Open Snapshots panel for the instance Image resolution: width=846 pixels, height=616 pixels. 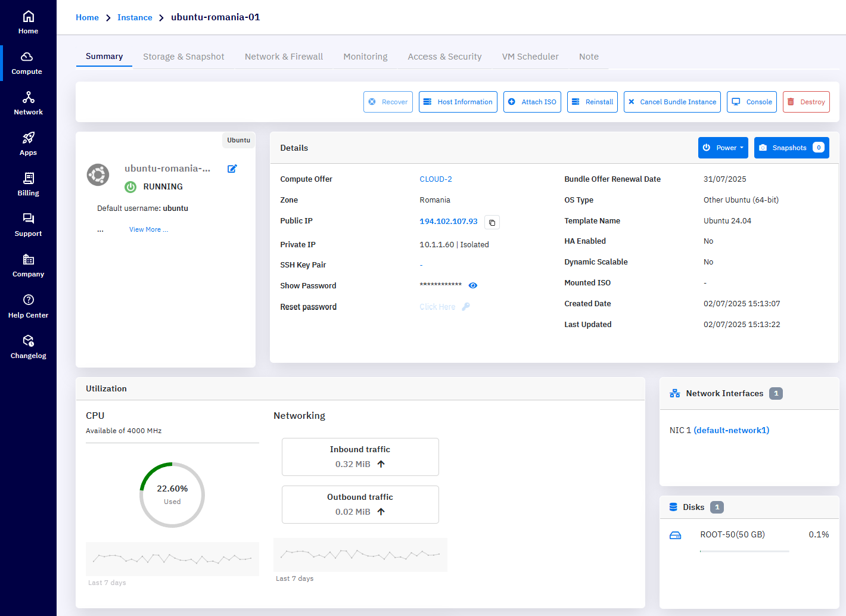coord(791,147)
